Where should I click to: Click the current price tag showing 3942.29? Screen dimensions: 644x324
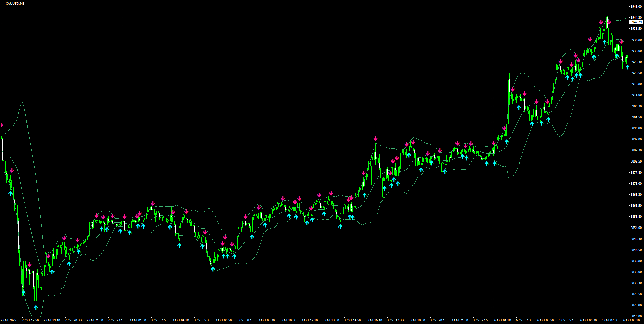point(636,22)
